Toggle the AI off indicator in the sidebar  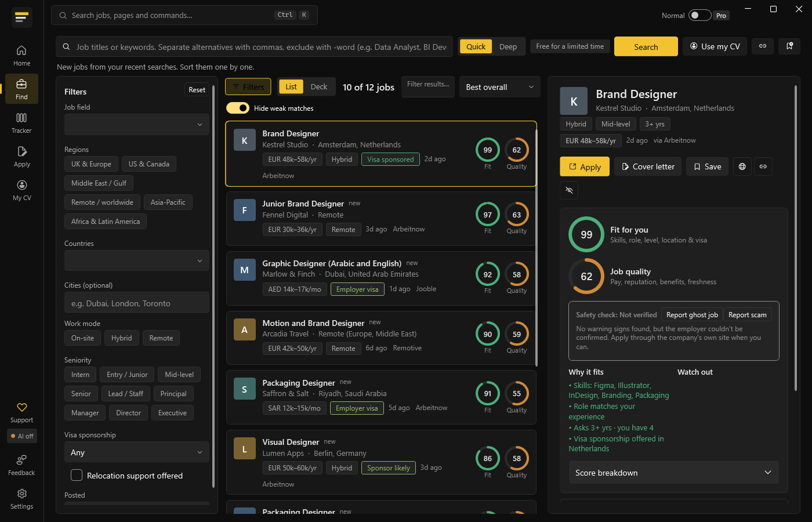(22, 436)
